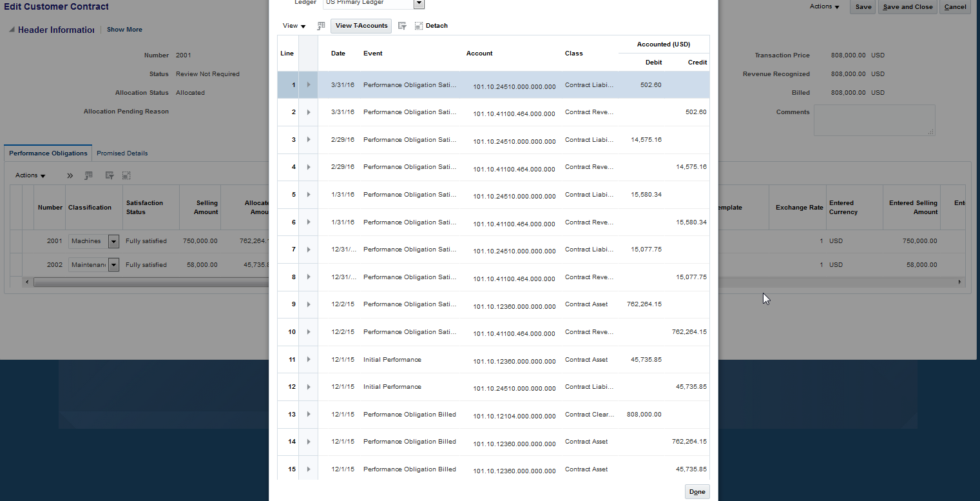Expand accounting line 9 details
980x501 pixels.
309,304
